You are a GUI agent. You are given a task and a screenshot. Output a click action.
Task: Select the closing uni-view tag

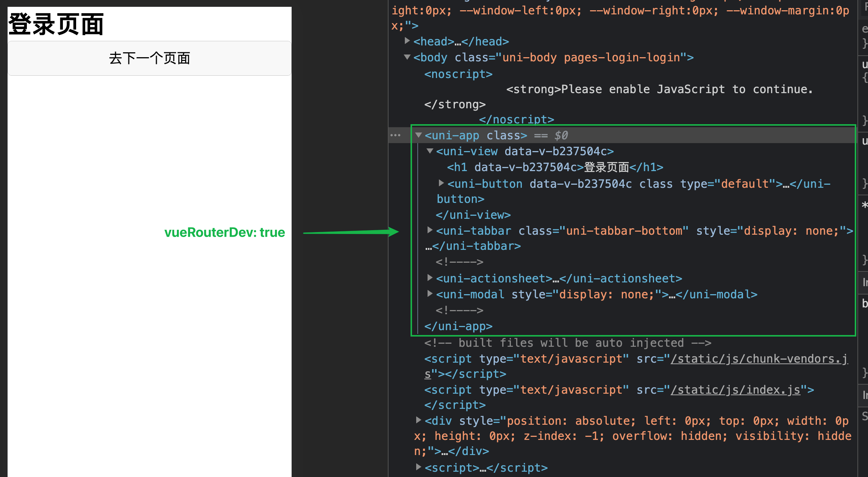(x=473, y=215)
